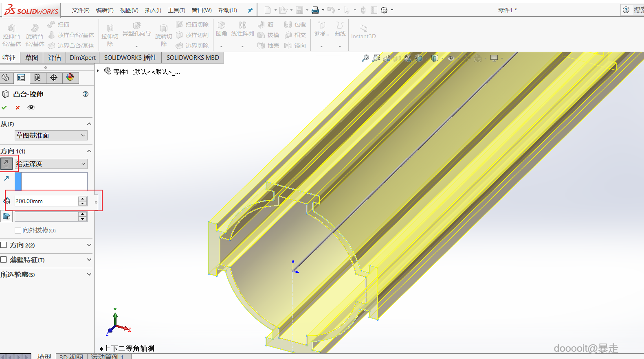Viewport: 644px width, 359px height.
Task: Expand the 方向 2 section chevron
Action: (89, 245)
